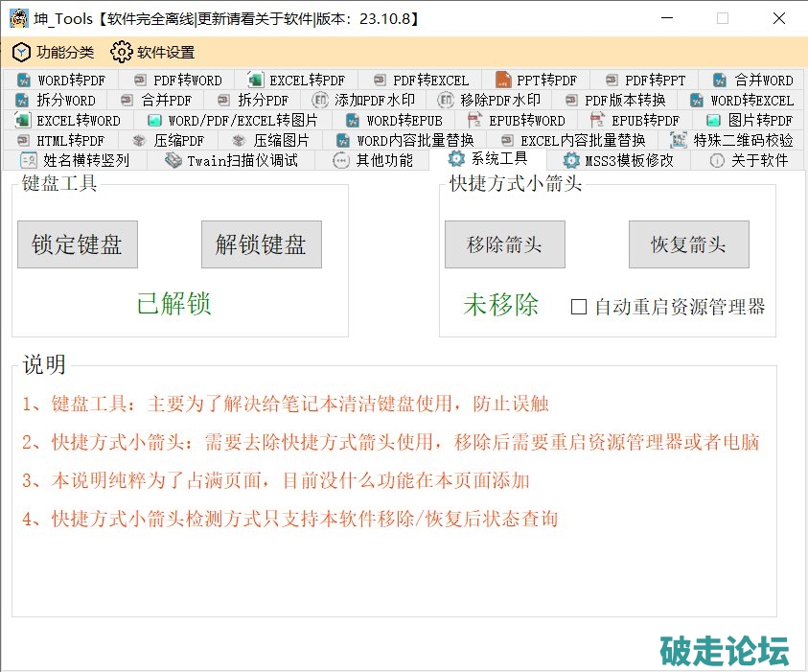808x672 pixels.
Task: Open the 关于软件 tab
Action: [x=749, y=161]
